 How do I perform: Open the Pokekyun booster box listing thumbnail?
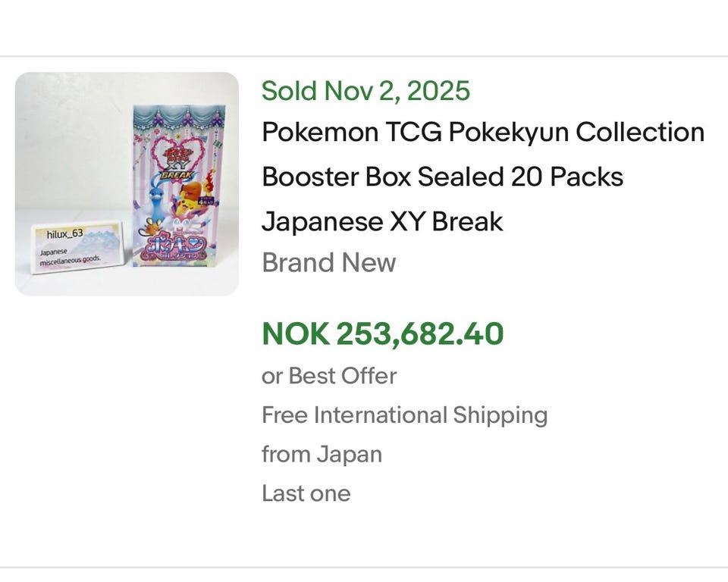127,183
